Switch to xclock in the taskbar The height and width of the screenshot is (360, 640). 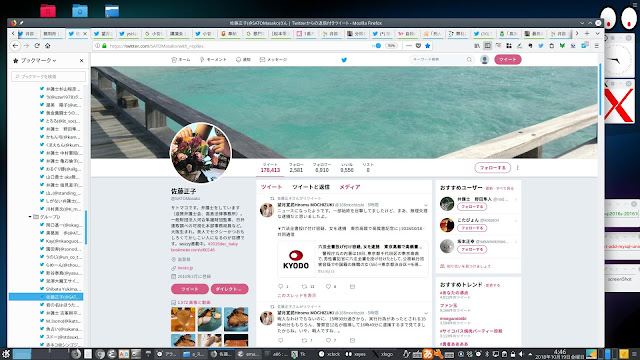point(329,354)
